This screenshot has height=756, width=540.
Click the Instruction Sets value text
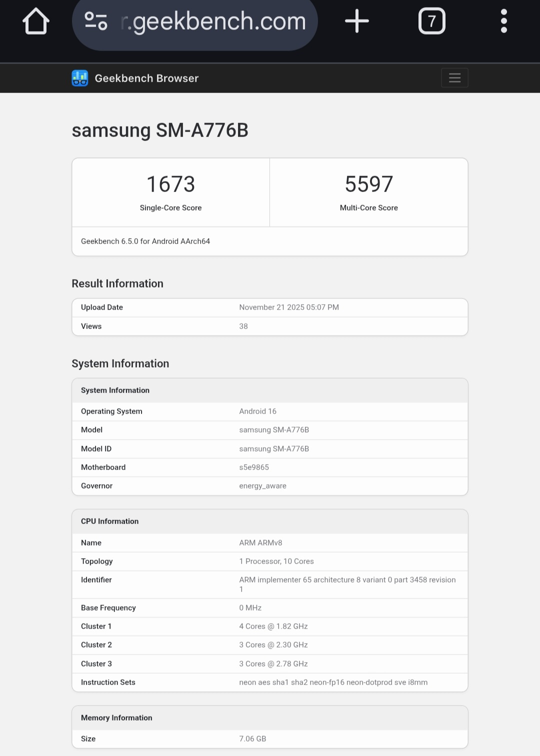tap(333, 682)
